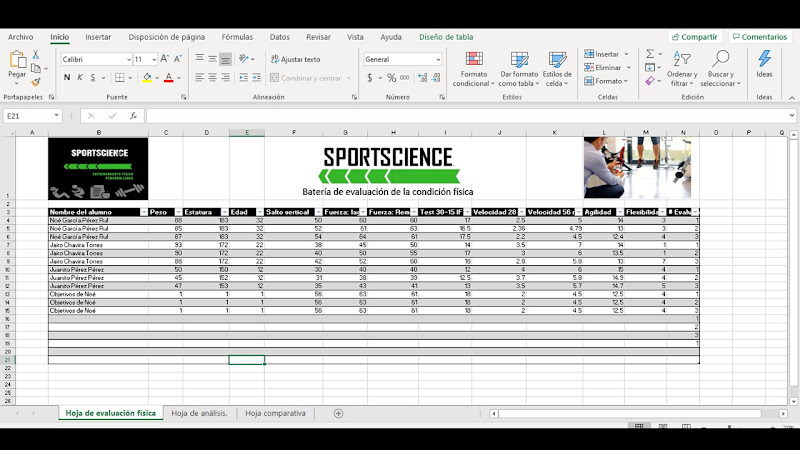
Task: Apply accounting dollar format
Action: pyautogui.click(x=370, y=78)
